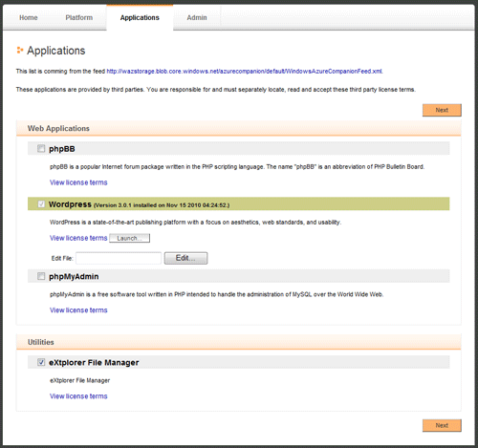
Task: View license terms for eXtplorer
Action: coord(78,396)
